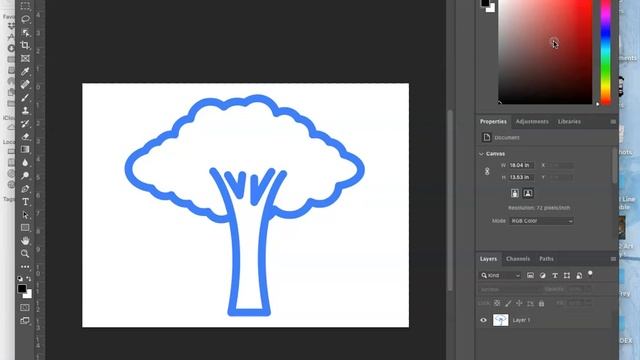The image size is (640, 360).
Task: Reset to default foreground and background colors
Action: tap(20, 278)
